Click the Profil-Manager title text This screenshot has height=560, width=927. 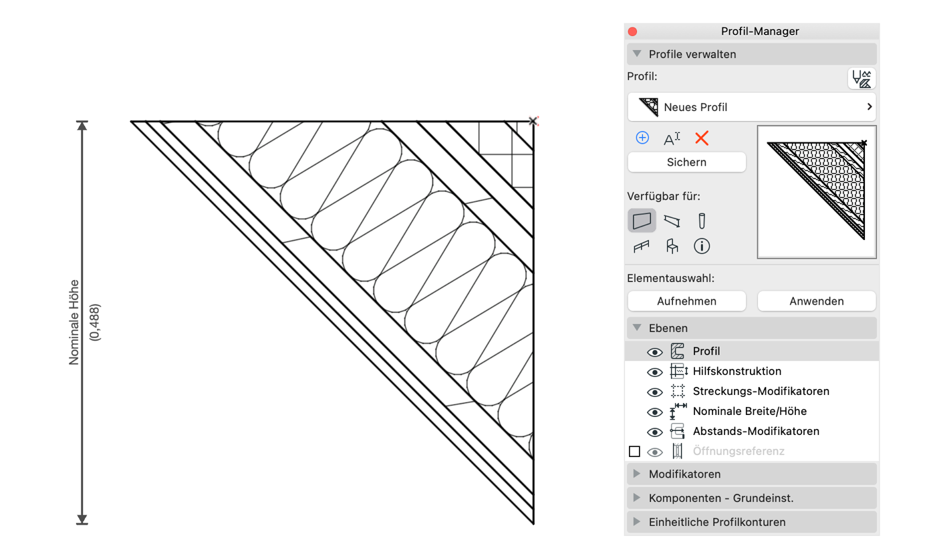point(760,31)
